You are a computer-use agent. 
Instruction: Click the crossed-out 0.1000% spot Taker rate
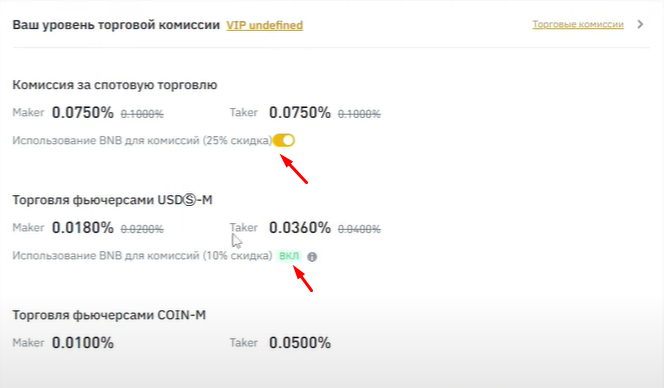(x=359, y=114)
